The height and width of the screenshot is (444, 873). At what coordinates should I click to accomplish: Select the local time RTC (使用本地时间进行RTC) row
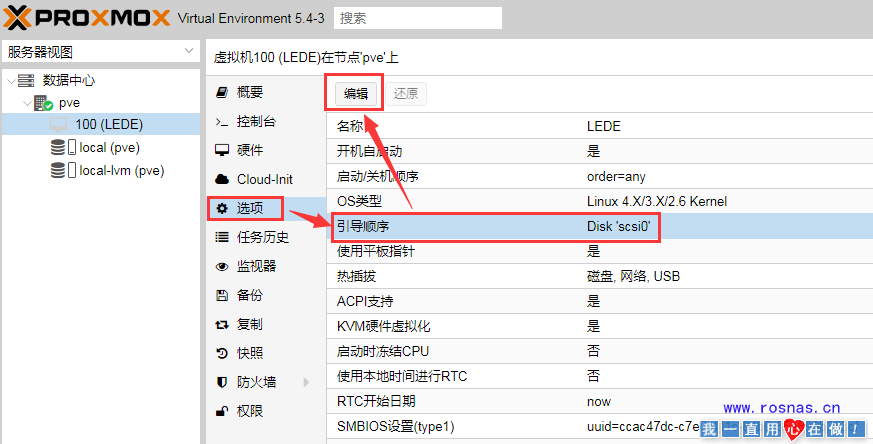600,377
